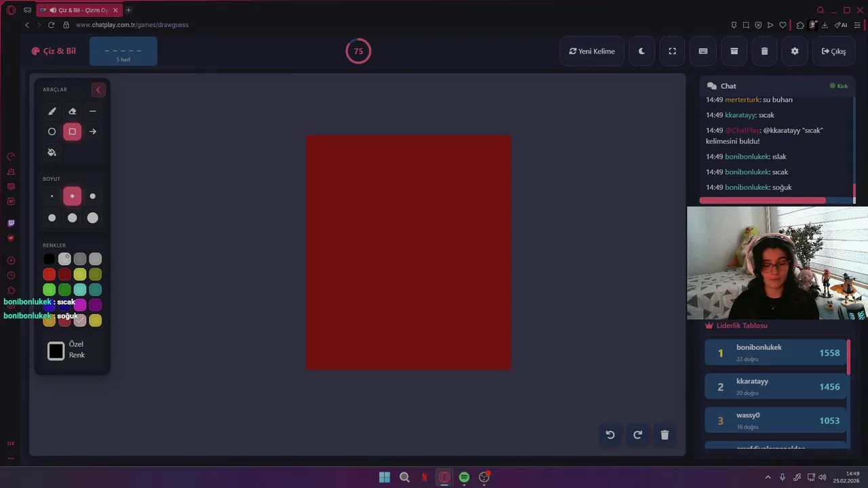The height and width of the screenshot is (488, 868).
Task: Choose the third brush size
Action: click(x=93, y=197)
